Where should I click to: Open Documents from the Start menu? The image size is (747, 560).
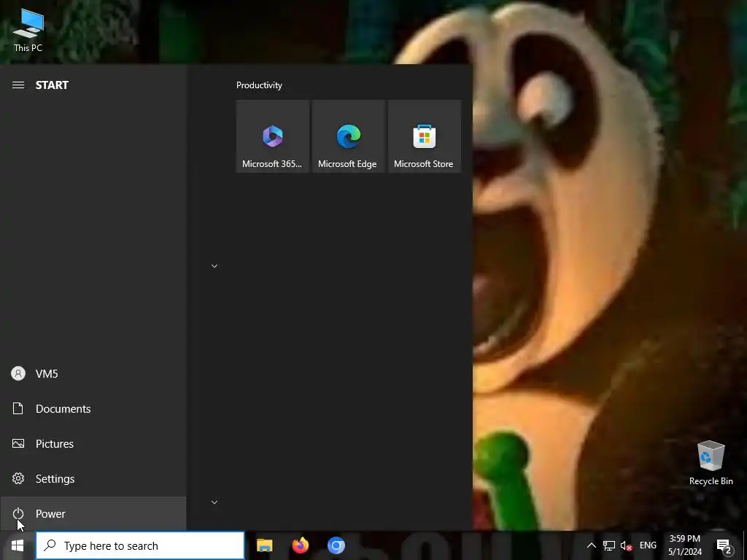point(93,408)
